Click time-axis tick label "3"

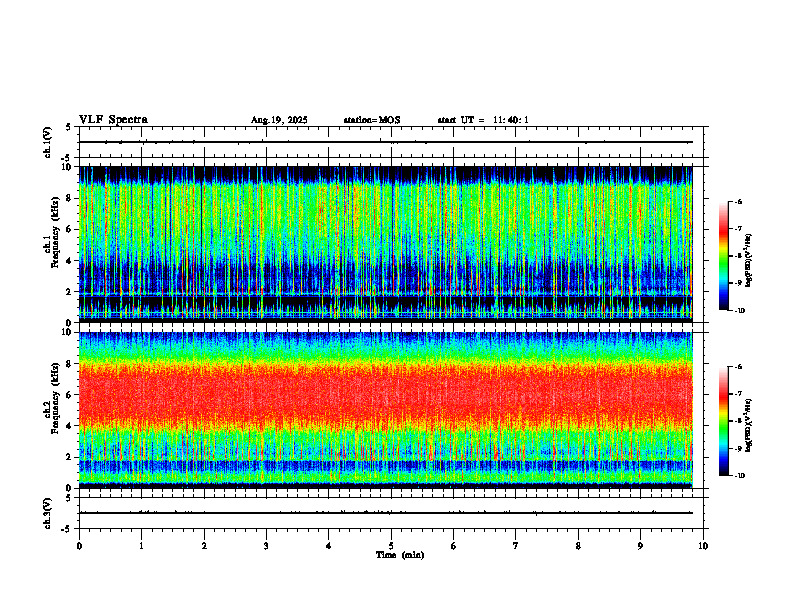click(266, 546)
